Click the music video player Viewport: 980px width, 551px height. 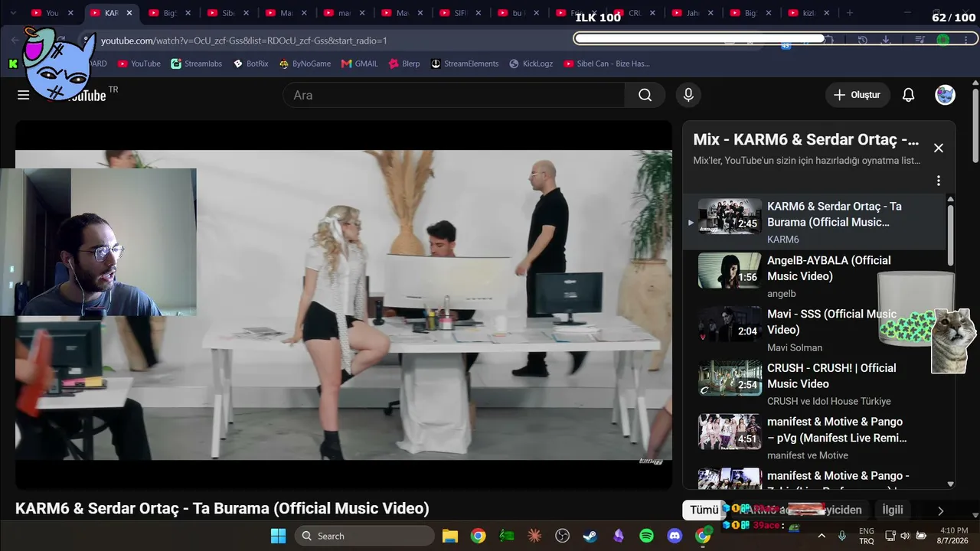[x=344, y=305]
